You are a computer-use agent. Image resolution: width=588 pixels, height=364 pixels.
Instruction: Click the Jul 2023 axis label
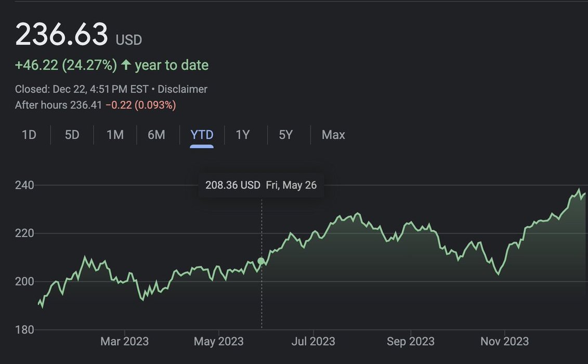(313, 342)
